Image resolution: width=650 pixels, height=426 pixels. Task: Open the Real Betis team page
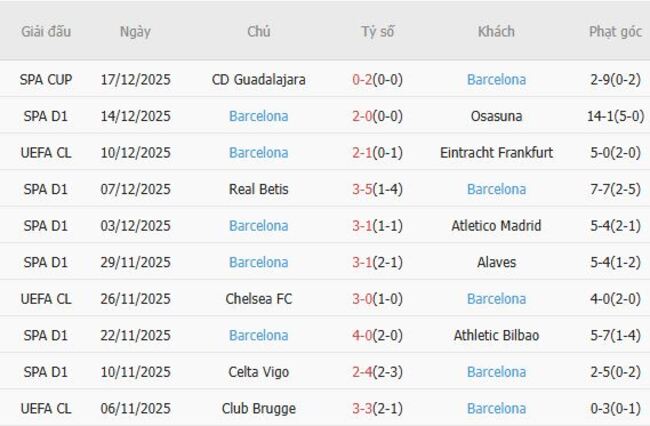tap(259, 189)
